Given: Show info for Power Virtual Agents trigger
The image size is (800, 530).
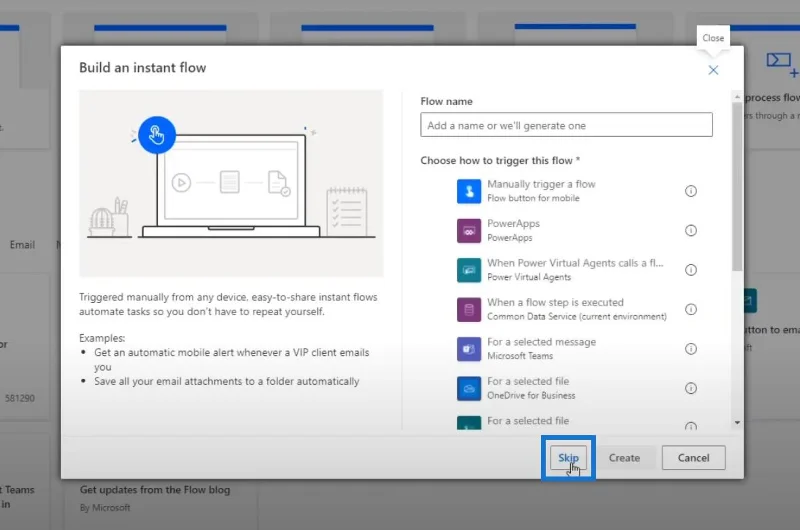Looking at the screenshot, I should 690,270.
